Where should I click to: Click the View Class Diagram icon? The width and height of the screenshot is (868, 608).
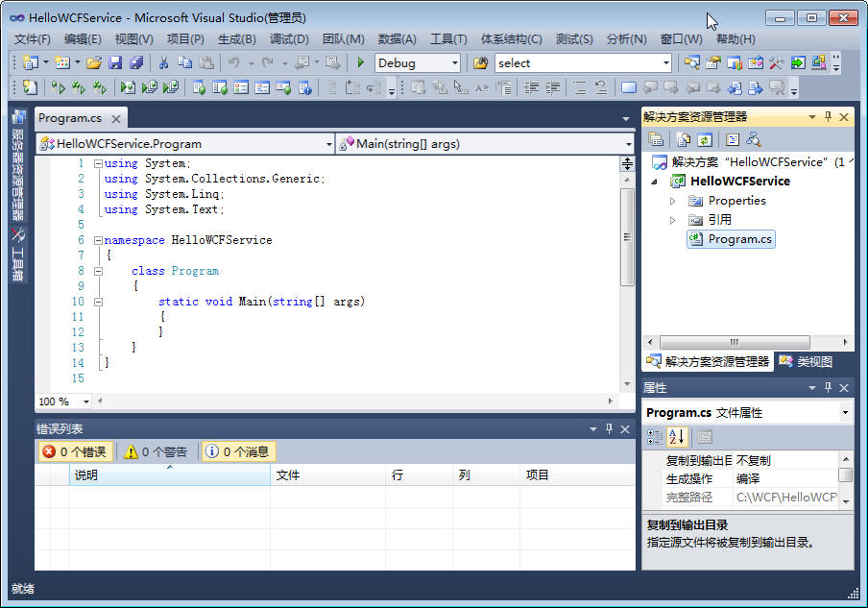point(754,139)
